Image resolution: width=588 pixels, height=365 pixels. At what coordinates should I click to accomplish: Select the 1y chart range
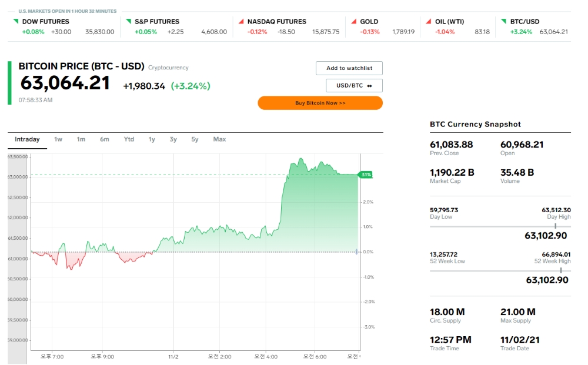tap(152, 139)
